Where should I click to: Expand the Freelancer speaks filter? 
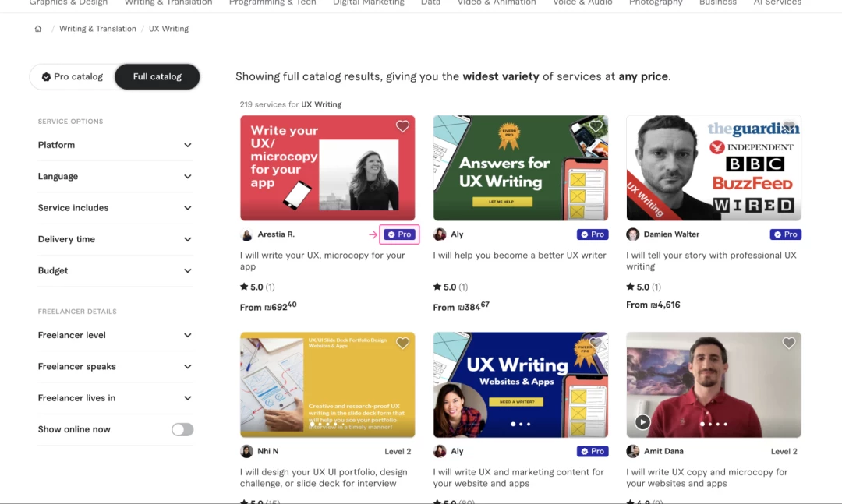[115, 367]
